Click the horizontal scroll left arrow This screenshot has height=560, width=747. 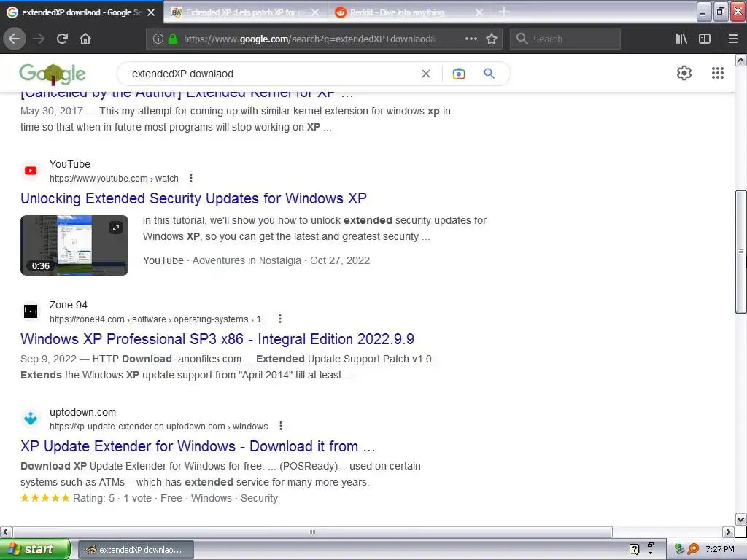[x=6, y=532]
